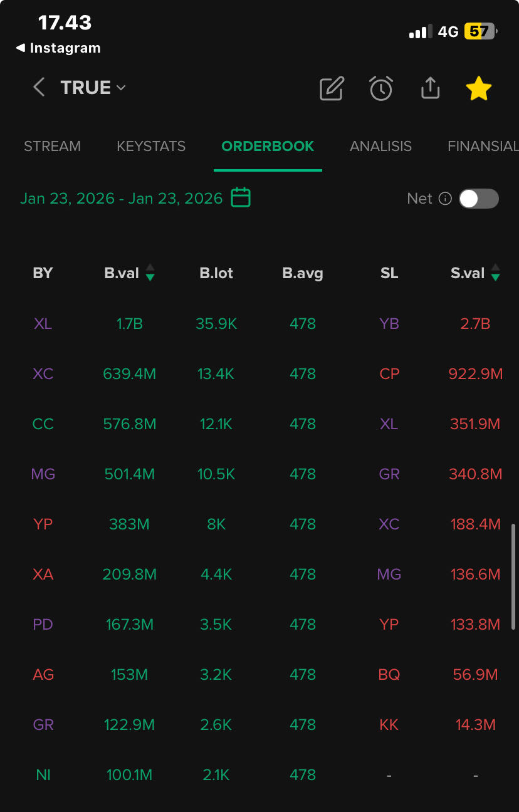Open the note edit icon
The image size is (519, 812).
(332, 88)
